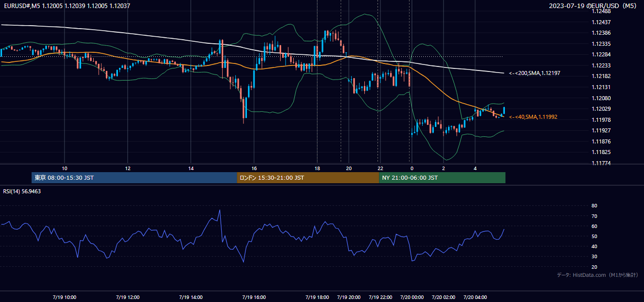The height and width of the screenshot is (302, 644).
Task: Click hour label 12 under the price chart
Action: (x=127, y=168)
